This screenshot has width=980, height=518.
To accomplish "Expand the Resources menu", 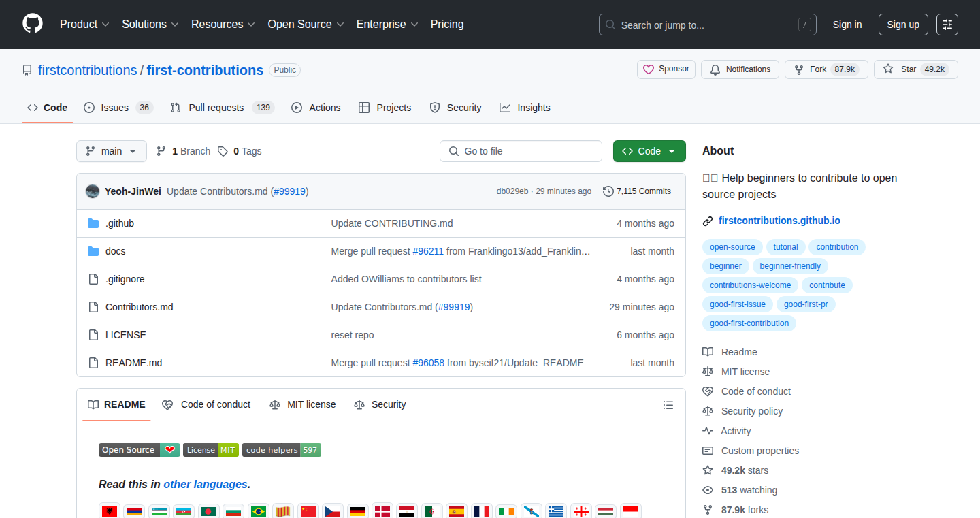I will point(223,25).
